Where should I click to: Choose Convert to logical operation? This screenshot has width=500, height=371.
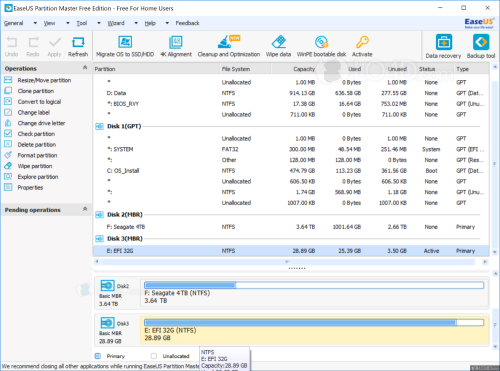[x=39, y=102]
